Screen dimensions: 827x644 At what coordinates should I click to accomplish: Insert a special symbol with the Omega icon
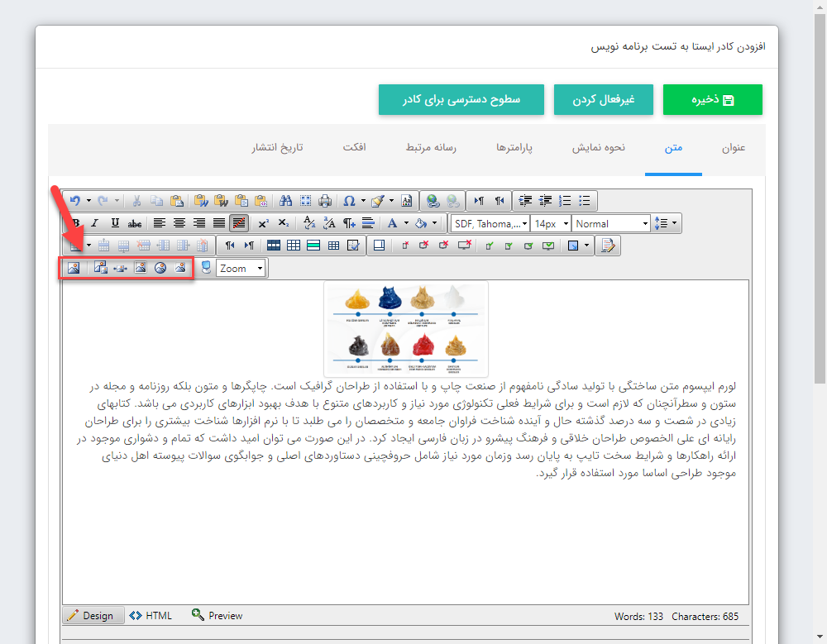click(x=349, y=200)
